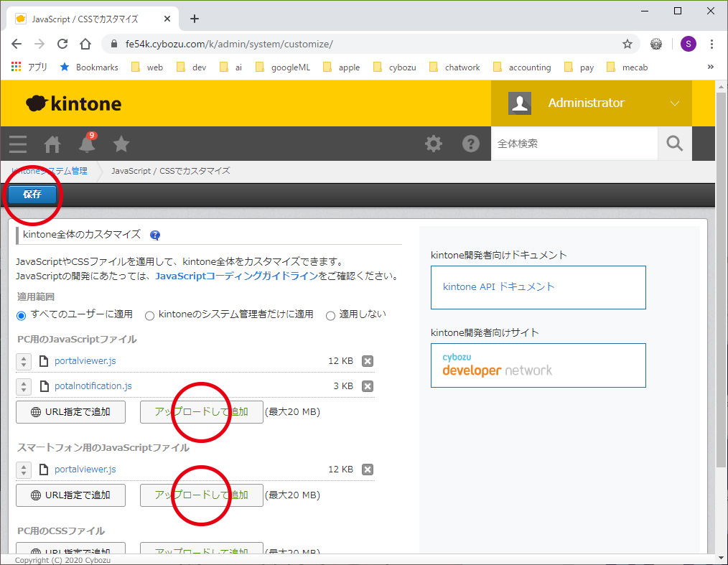Remove the smartphone portalviewer.js file
Image resolution: width=728 pixels, height=565 pixels.
click(x=368, y=470)
